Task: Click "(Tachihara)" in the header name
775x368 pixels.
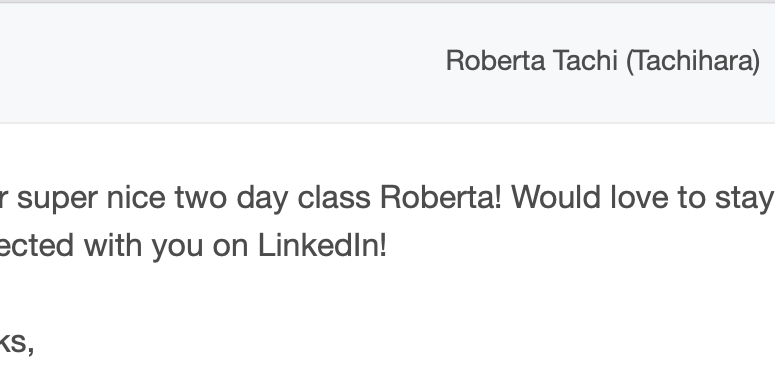Action: click(693, 61)
